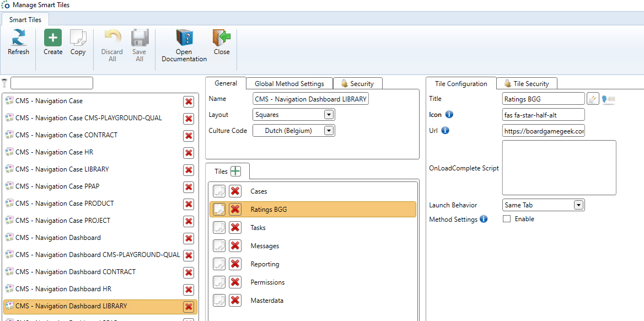Enable the Method Settings checkbox

(507, 219)
